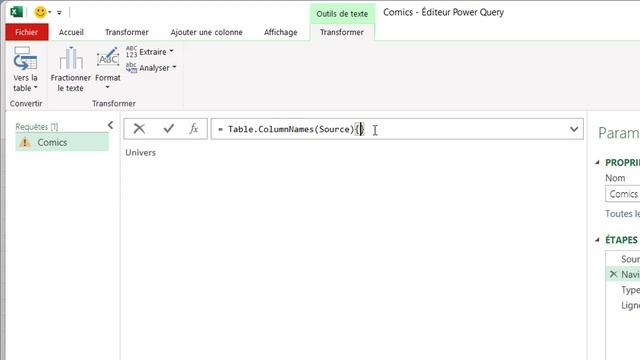Image resolution: width=640 pixels, height=360 pixels.
Task: Open the Fichier menu
Action: pyautogui.click(x=27, y=32)
